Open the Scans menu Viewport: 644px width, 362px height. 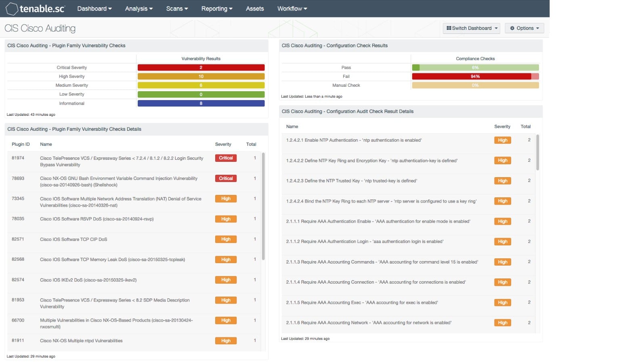[x=177, y=8]
